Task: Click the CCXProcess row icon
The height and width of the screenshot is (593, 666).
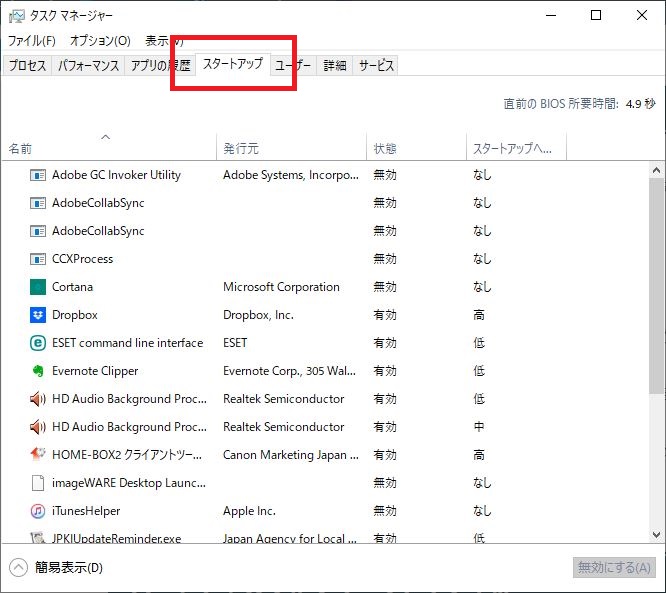Action: pos(38,259)
